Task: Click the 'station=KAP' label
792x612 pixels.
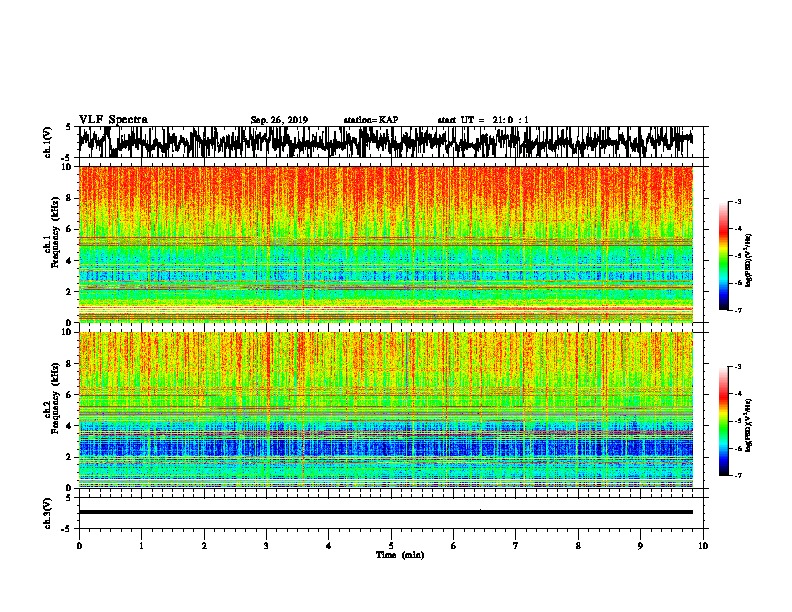Action: coord(371,120)
